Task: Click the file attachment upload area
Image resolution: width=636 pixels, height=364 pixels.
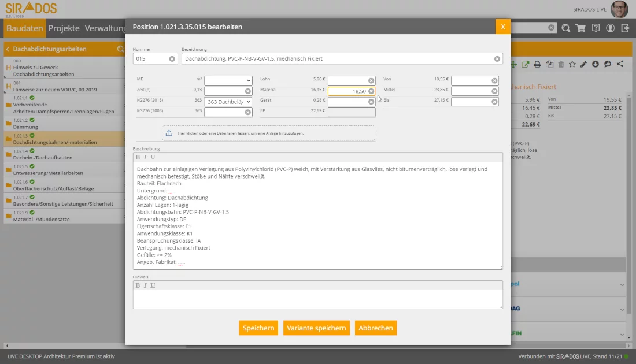Action: coord(268,133)
